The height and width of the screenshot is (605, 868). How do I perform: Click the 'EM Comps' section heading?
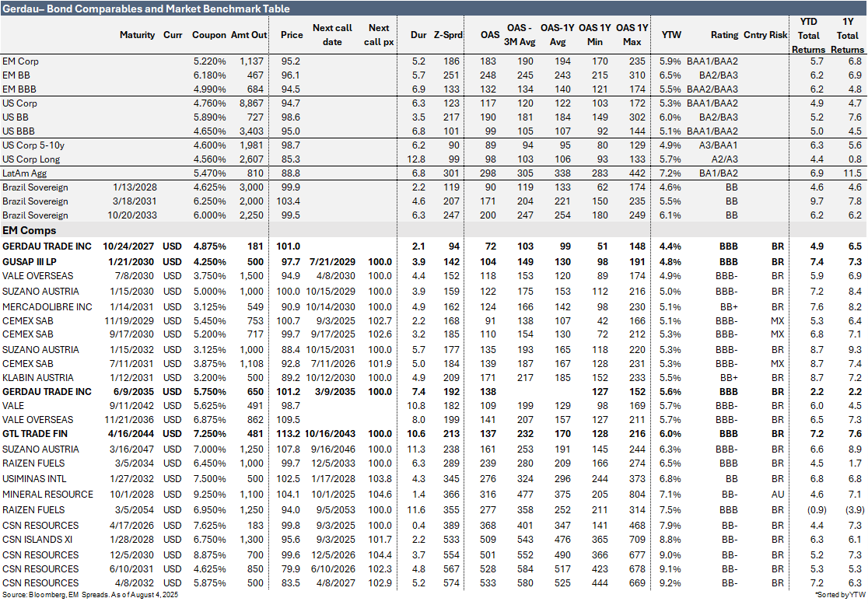pyautogui.click(x=29, y=230)
